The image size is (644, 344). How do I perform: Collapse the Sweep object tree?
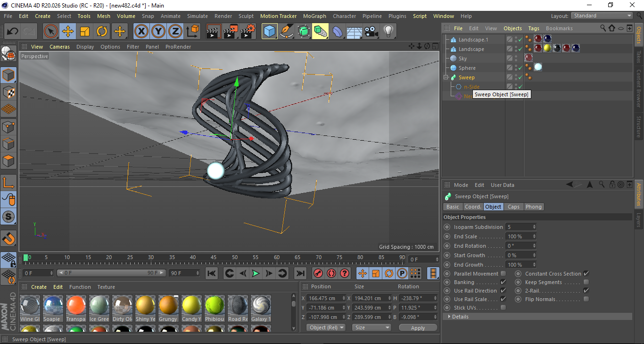(x=446, y=77)
